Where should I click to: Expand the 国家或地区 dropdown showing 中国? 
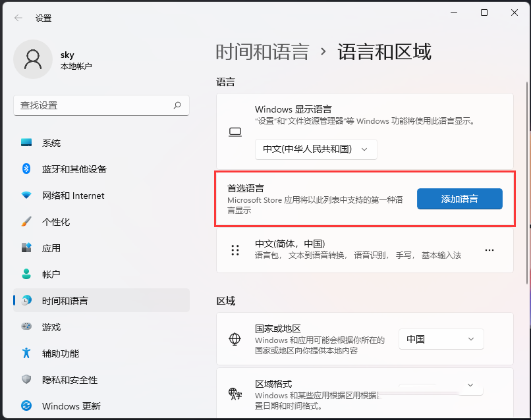pyautogui.click(x=441, y=339)
